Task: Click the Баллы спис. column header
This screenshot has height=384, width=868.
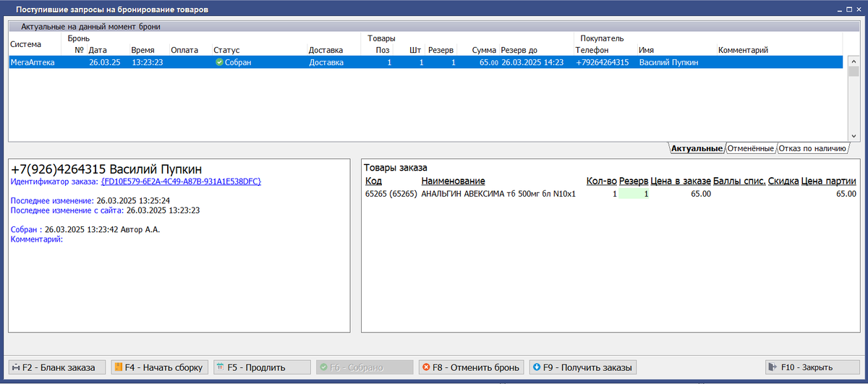Action: [739, 181]
